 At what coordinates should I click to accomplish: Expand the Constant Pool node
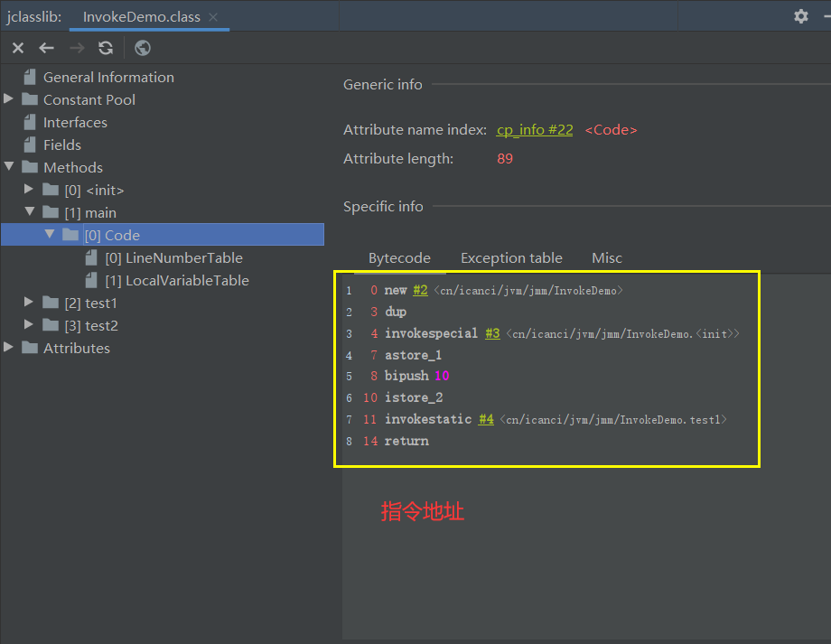(8, 98)
